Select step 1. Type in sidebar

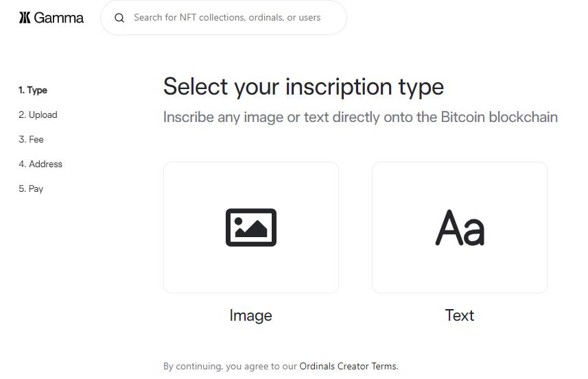coord(33,90)
